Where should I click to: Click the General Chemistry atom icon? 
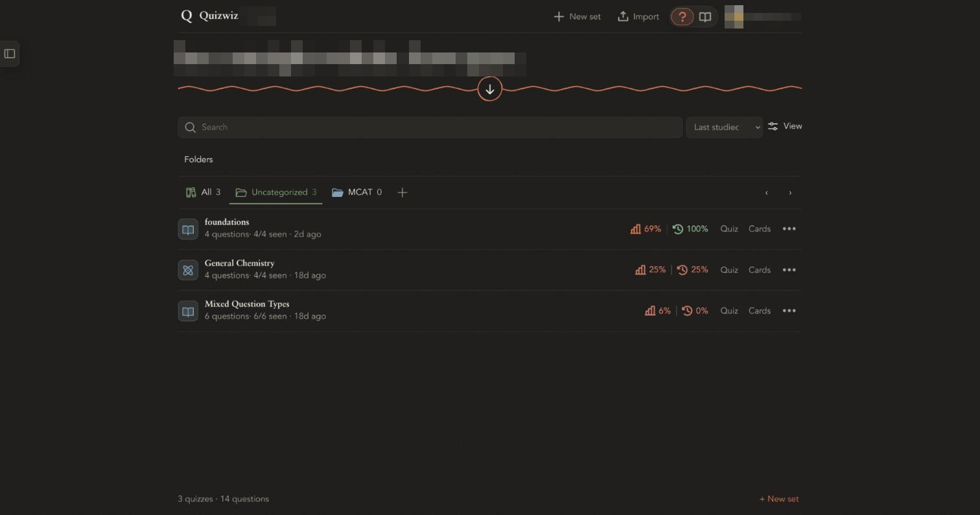coord(188,270)
